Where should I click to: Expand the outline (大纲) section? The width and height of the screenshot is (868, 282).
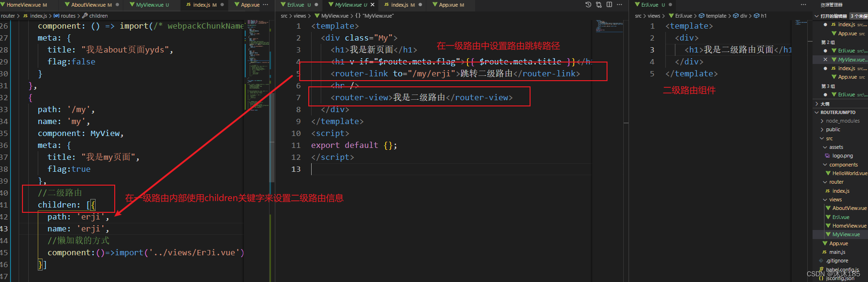tap(840, 104)
